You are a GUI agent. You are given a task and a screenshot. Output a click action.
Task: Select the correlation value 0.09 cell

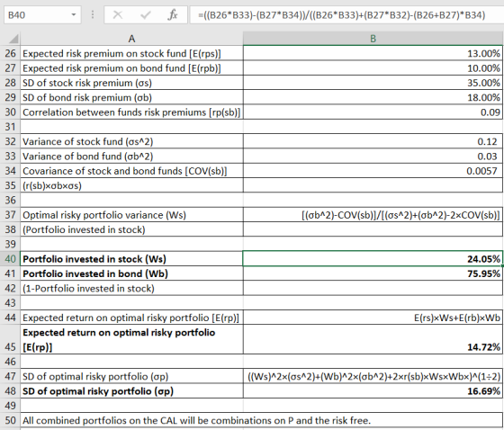point(373,112)
